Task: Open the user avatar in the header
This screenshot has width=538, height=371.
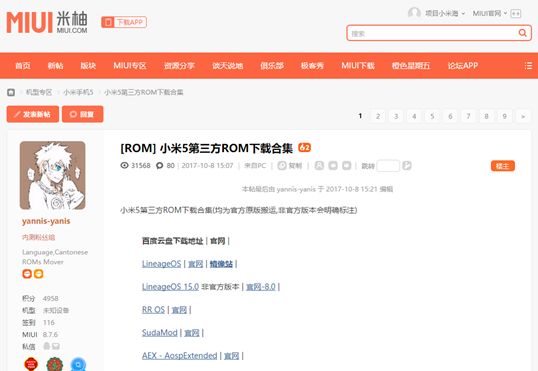Action: pos(414,13)
